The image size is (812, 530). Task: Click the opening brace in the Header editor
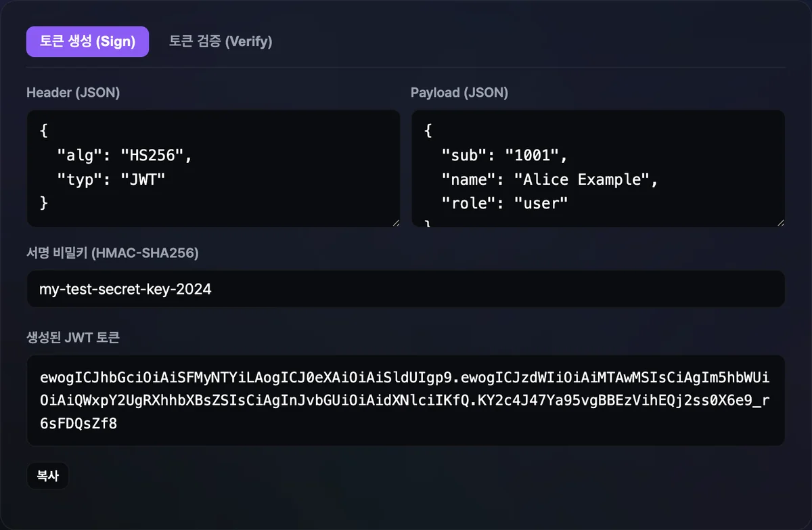pyautogui.click(x=44, y=132)
